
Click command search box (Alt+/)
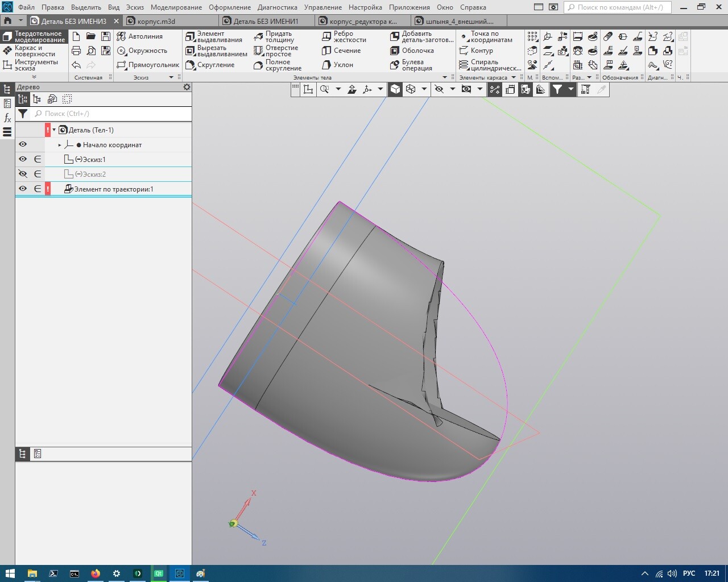[618, 7]
